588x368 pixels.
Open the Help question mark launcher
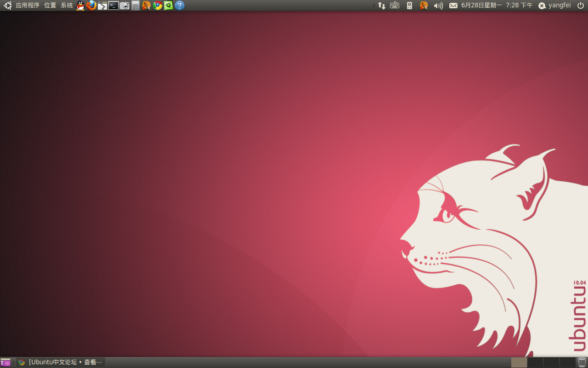[180, 6]
